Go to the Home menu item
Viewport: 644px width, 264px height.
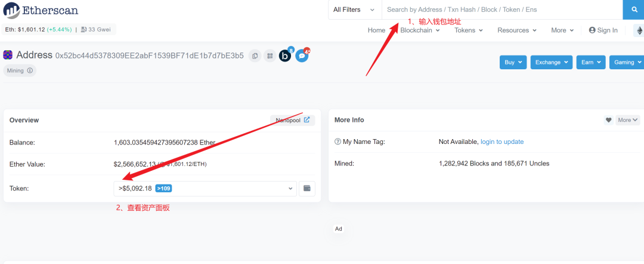[x=377, y=30]
